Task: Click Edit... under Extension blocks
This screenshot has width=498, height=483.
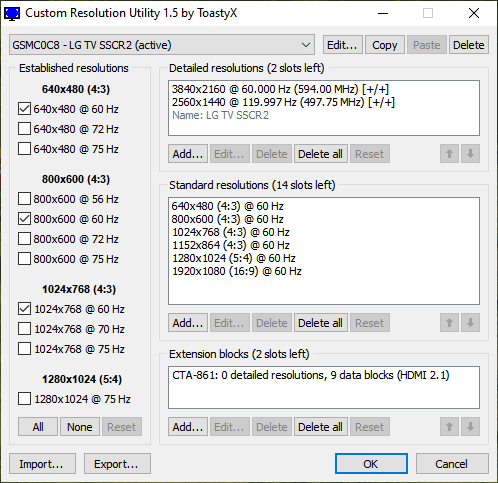Action: (230, 427)
